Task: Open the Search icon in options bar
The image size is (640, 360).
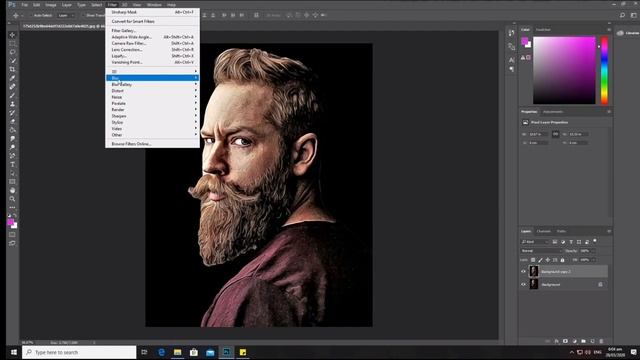Action: point(622,15)
